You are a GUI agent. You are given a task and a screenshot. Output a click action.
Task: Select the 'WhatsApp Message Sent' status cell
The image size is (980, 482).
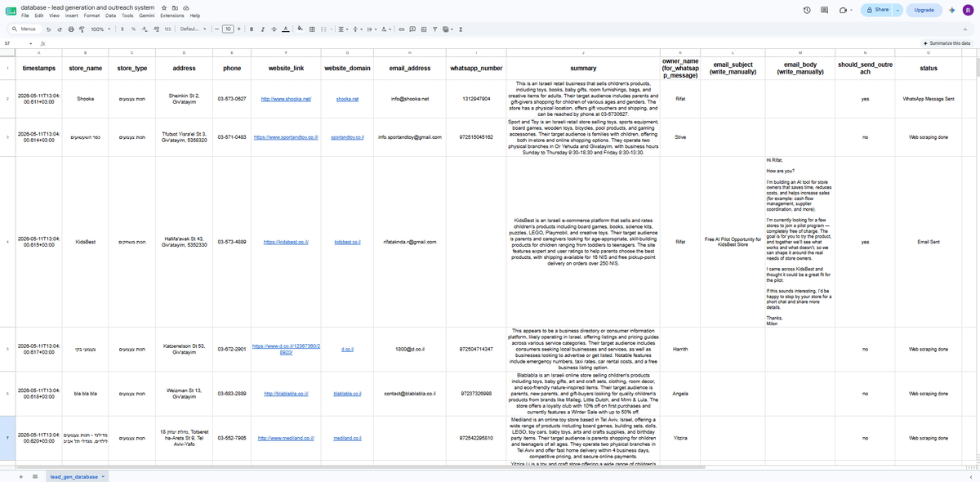click(929, 98)
